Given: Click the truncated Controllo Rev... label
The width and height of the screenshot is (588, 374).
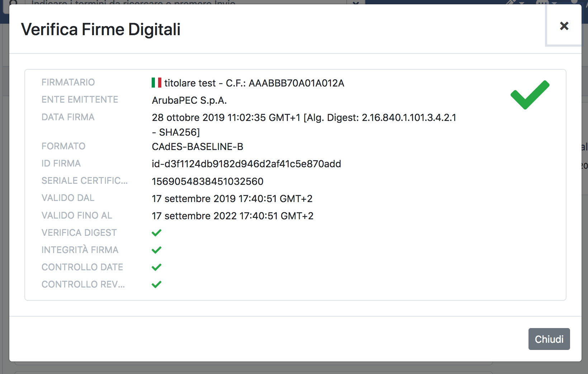Looking at the screenshot, I should point(83,284).
